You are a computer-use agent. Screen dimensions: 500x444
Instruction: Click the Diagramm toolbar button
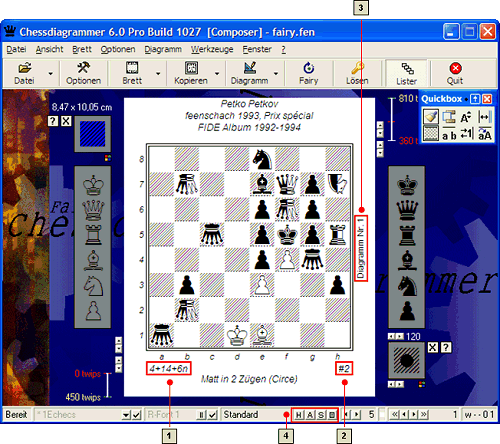249,73
